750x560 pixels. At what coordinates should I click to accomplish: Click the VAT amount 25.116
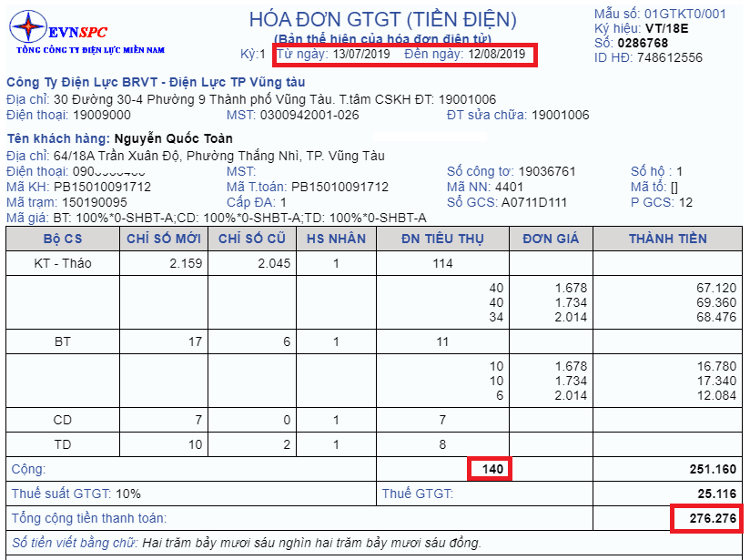(716, 494)
